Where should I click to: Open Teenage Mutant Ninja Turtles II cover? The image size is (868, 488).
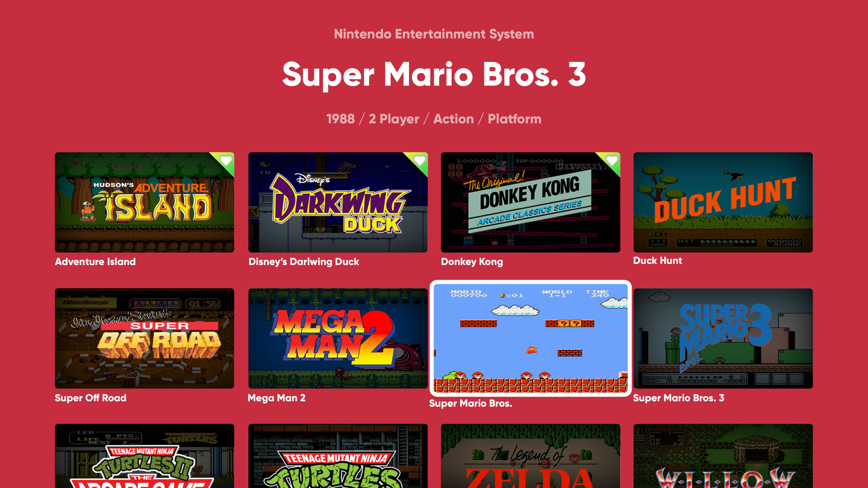145,456
